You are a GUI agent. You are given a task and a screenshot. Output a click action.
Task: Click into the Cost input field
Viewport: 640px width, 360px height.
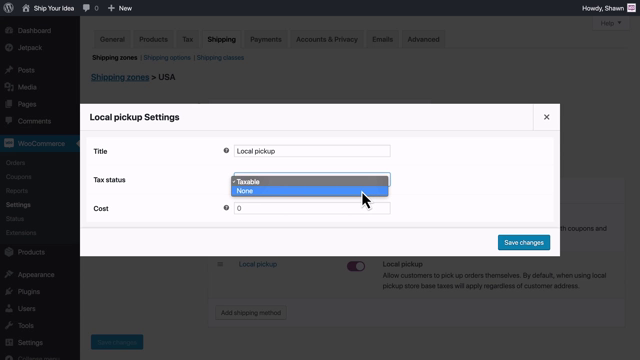[312, 208]
